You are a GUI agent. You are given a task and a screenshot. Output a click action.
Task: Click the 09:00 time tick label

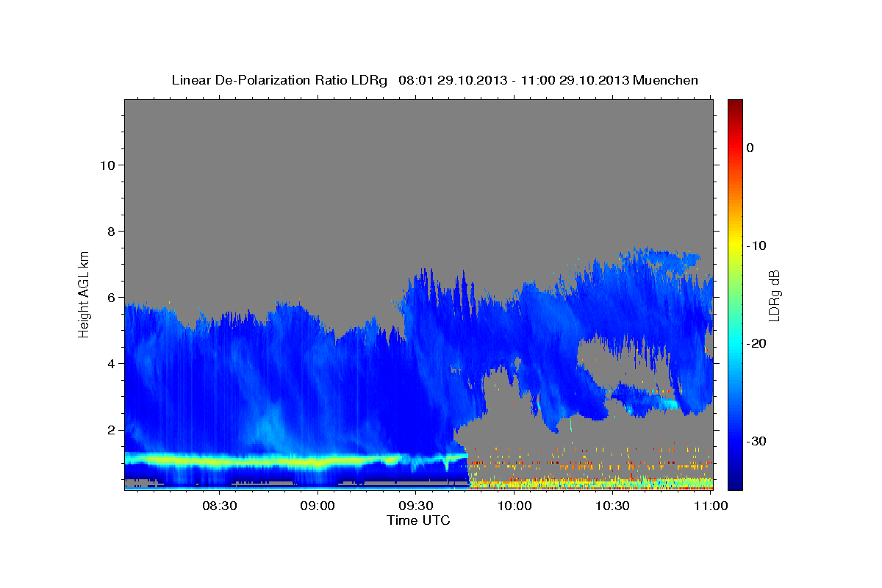pyautogui.click(x=318, y=506)
